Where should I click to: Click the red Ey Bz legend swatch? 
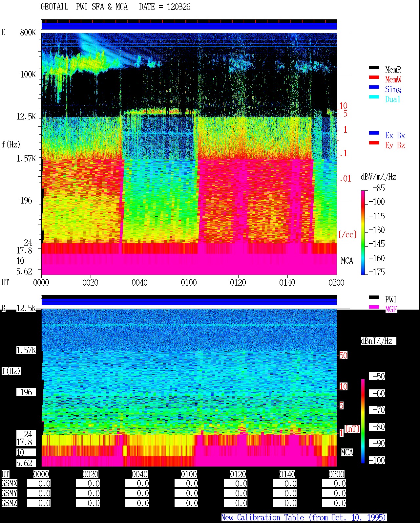click(374, 143)
